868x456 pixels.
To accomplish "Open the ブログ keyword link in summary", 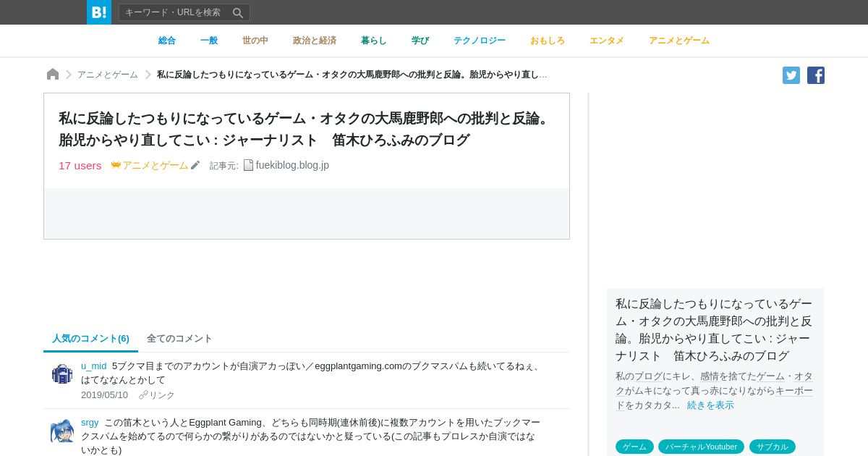I will 648,376.
